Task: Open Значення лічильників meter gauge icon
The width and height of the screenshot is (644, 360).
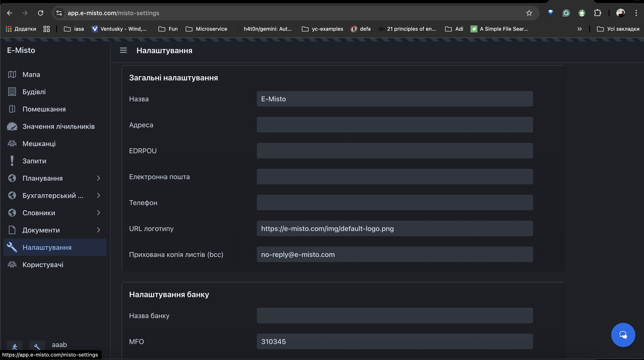Action: [x=12, y=126]
